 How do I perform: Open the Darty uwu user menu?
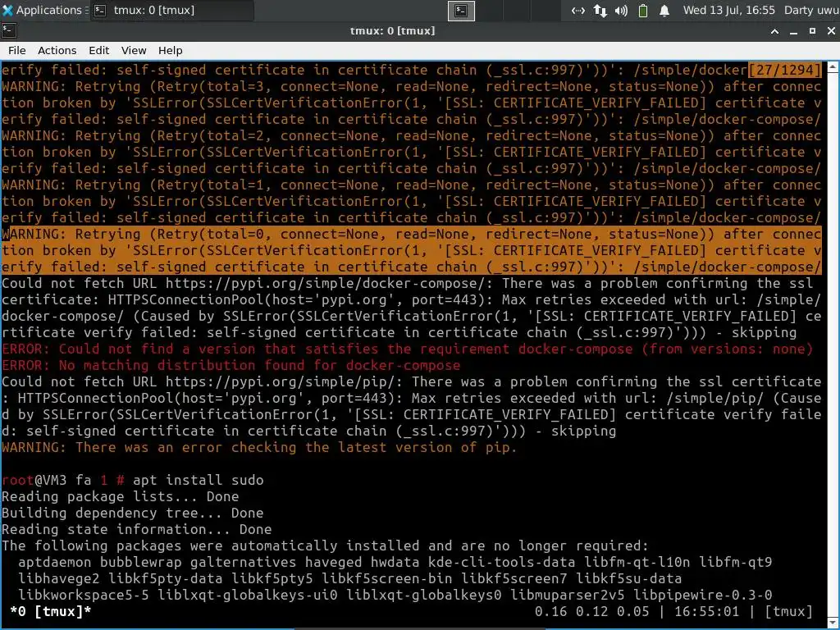tap(811, 10)
